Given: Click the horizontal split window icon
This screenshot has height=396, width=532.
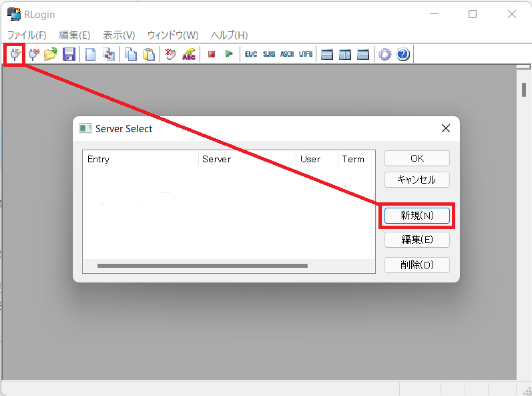Looking at the screenshot, I should pyautogui.click(x=327, y=54).
